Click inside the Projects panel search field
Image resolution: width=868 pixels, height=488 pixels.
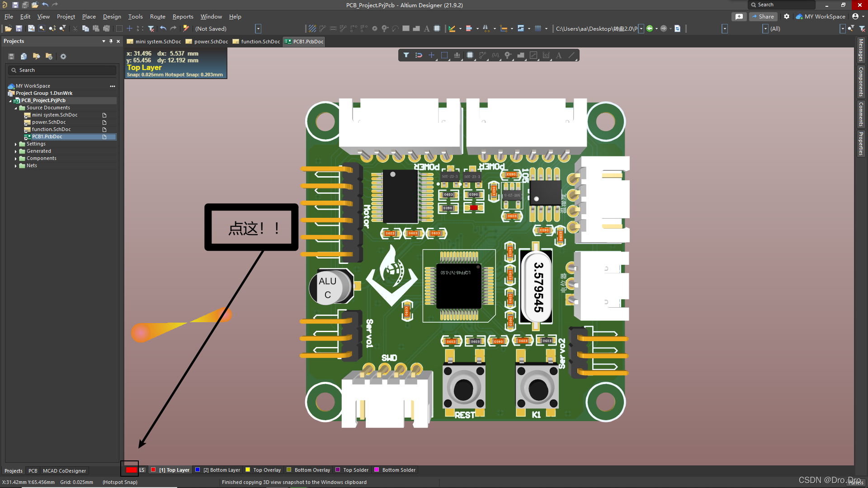coord(62,70)
